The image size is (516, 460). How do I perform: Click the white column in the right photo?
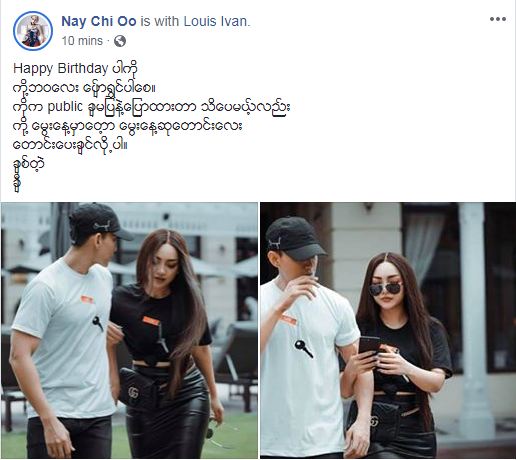point(474,320)
